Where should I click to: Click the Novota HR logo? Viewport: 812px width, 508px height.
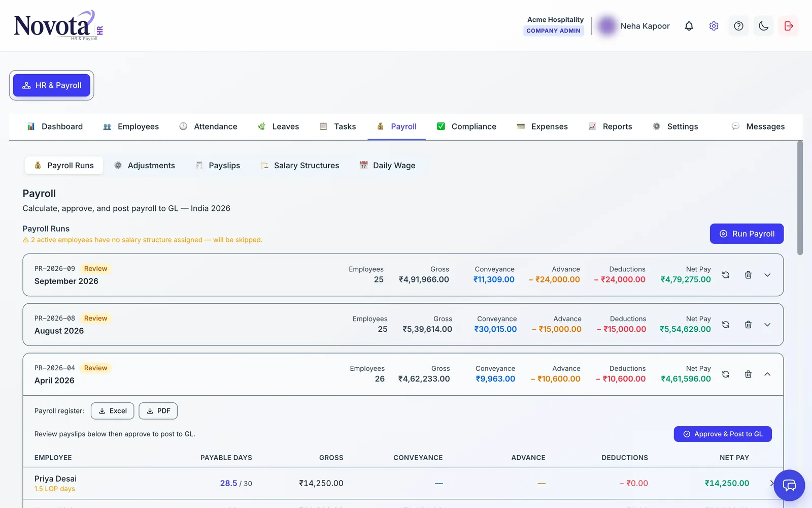click(x=58, y=25)
